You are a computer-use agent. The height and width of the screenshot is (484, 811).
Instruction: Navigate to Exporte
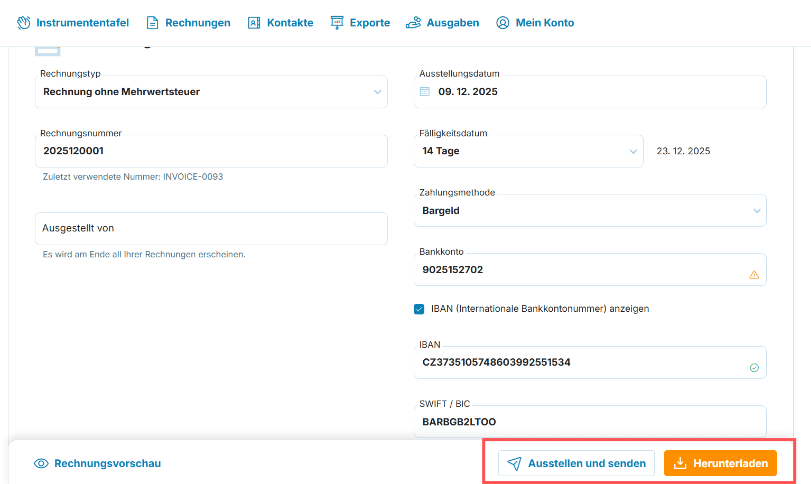tap(360, 23)
